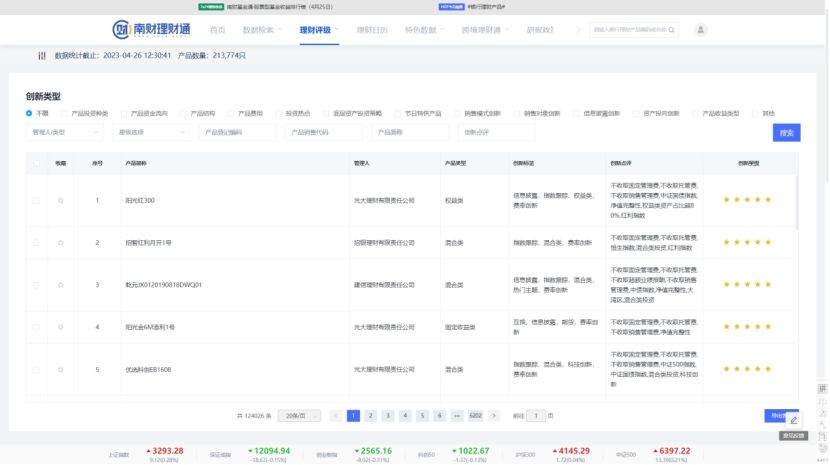Go to the 首页 nav tab

[218, 30]
